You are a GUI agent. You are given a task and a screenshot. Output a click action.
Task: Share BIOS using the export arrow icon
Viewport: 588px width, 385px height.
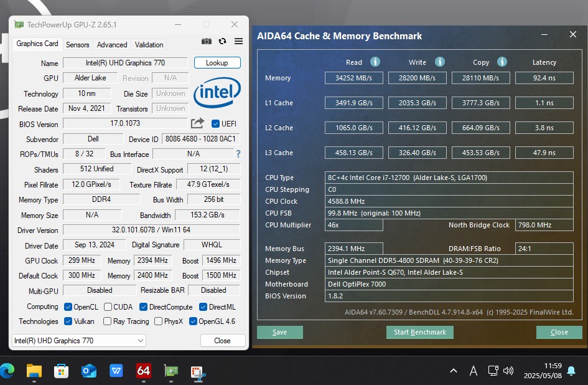[x=198, y=123]
